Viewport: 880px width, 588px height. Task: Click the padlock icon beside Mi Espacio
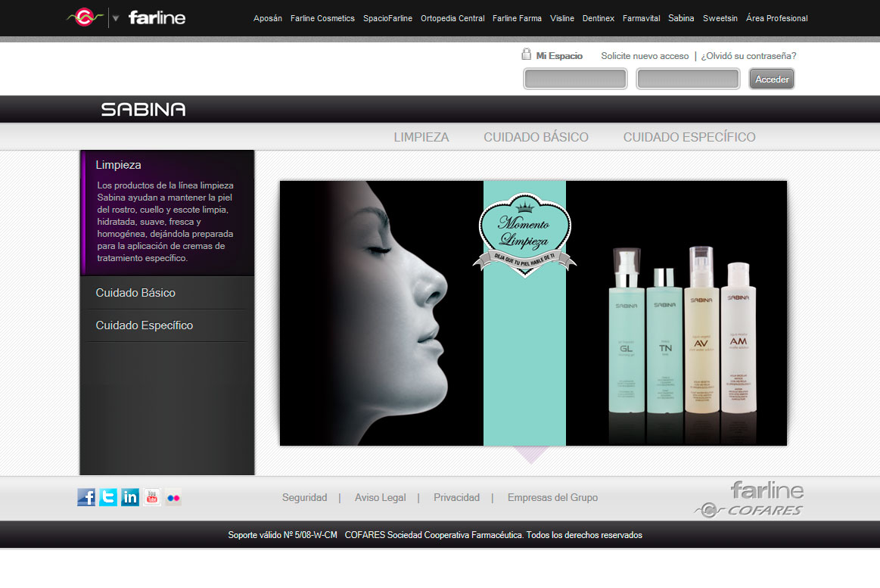click(527, 54)
